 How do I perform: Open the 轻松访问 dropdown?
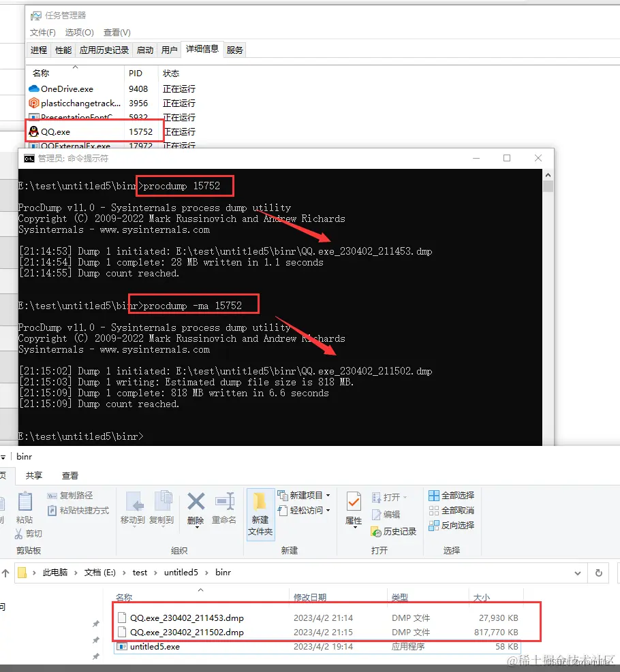(x=304, y=511)
